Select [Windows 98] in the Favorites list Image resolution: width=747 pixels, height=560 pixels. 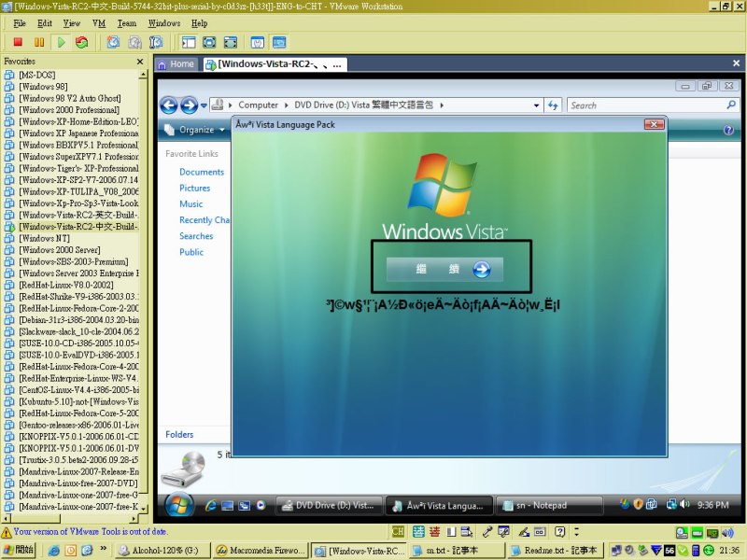click(x=43, y=87)
